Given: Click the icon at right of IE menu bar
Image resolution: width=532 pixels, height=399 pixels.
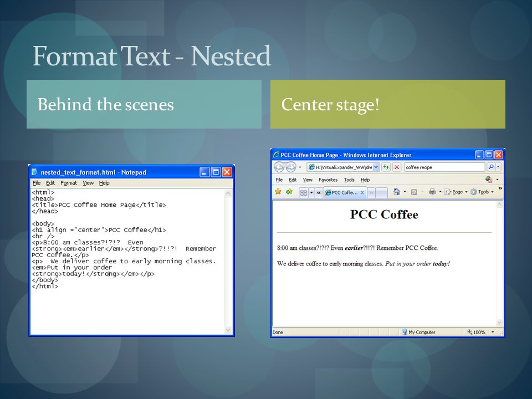Looking at the screenshot, I should (489, 179).
